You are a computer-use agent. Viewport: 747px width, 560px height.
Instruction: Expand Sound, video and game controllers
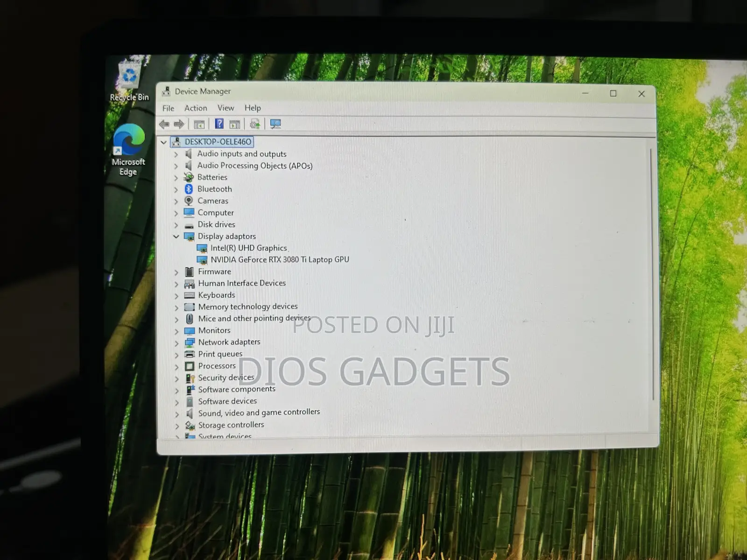pyautogui.click(x=177, y=414)
